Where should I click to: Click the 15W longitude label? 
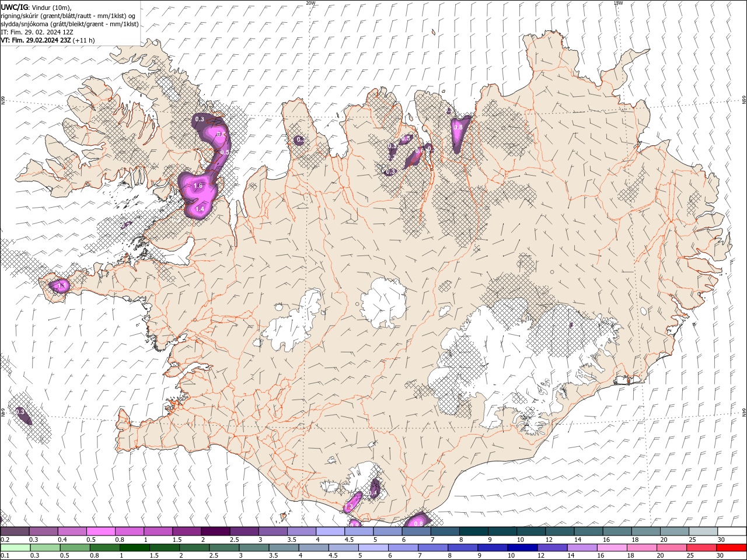[x=618, y=2]
